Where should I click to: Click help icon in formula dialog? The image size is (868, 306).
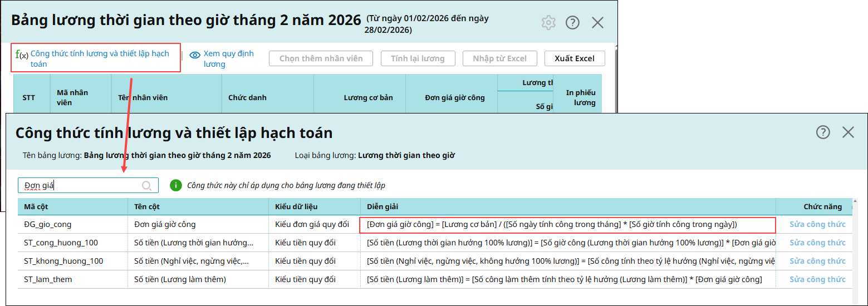coord(823,132)
